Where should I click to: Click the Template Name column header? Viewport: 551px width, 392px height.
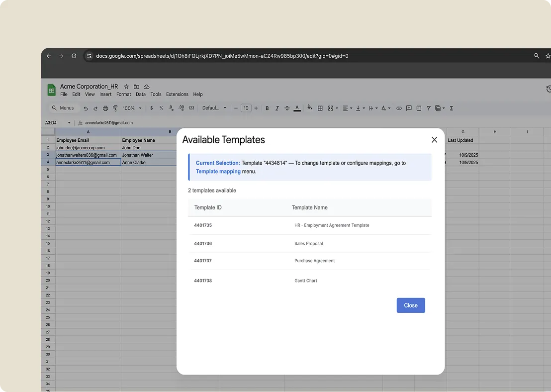click(x=310, y=207)
